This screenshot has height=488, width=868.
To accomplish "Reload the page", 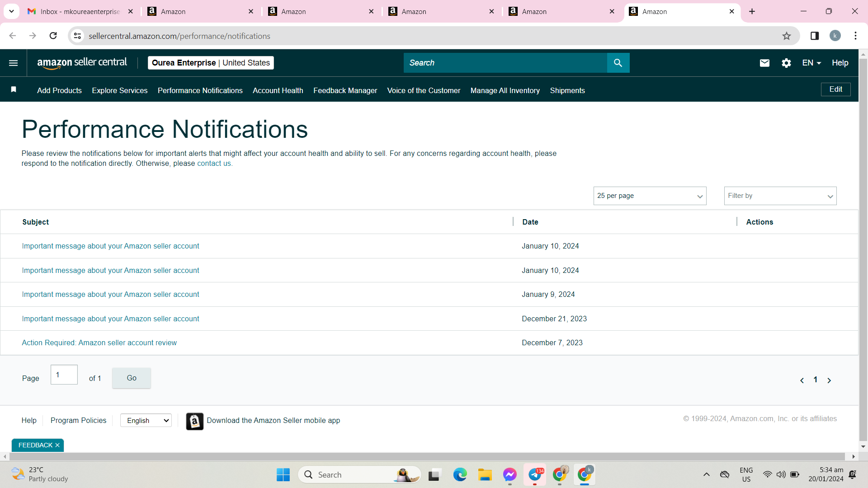I will [53, 36].
